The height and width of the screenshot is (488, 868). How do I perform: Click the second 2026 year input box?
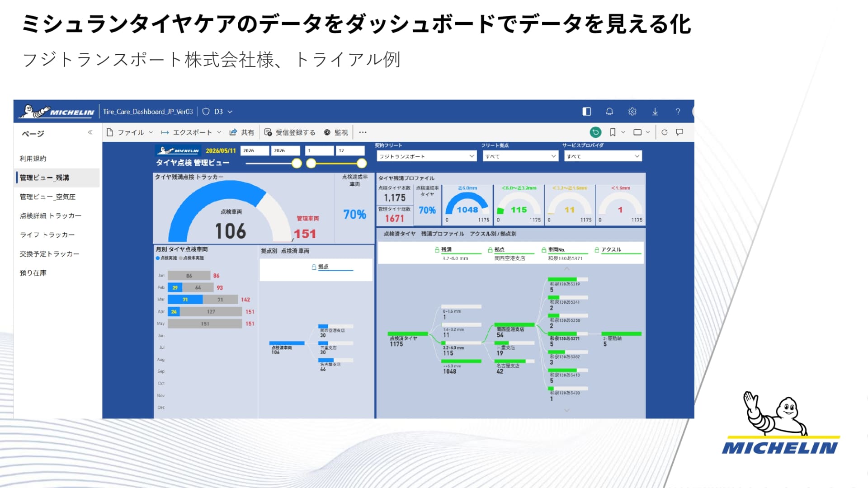click(285, 150)
